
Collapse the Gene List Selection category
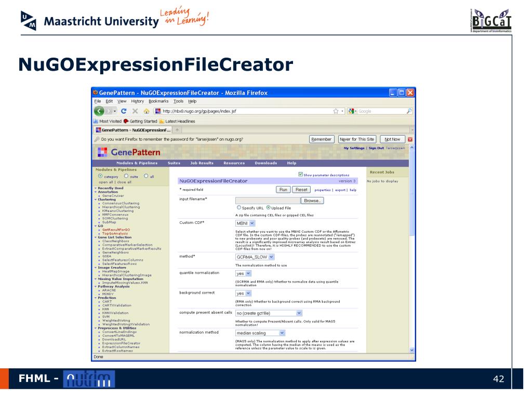pyautogui.click(x=96, y=237)
